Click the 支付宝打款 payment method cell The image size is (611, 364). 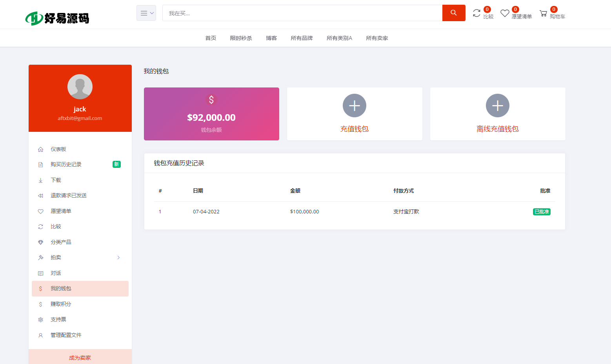point(406,212)
